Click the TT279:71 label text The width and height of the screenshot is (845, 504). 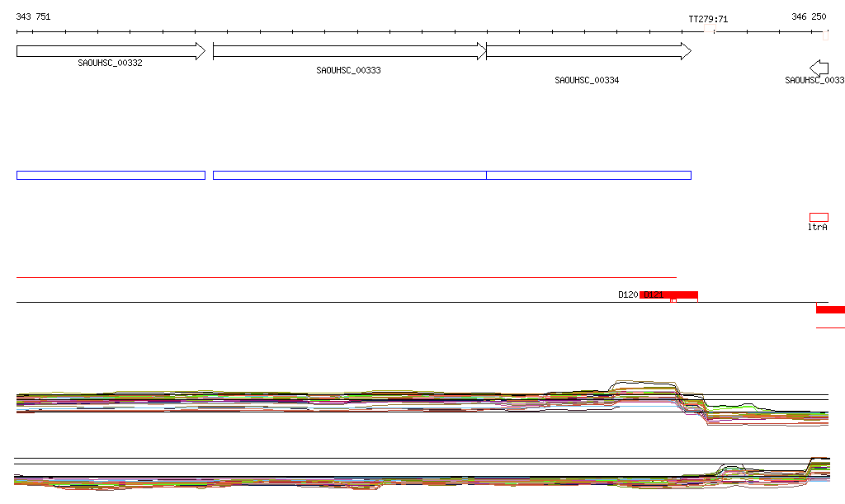pos(708,19)
